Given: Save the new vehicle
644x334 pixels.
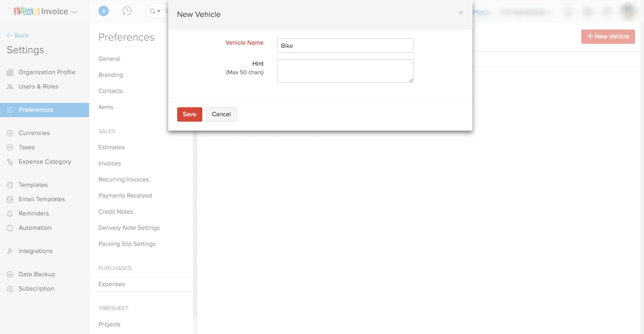Looking at the screenshot, I should click(x=189, y=114).
